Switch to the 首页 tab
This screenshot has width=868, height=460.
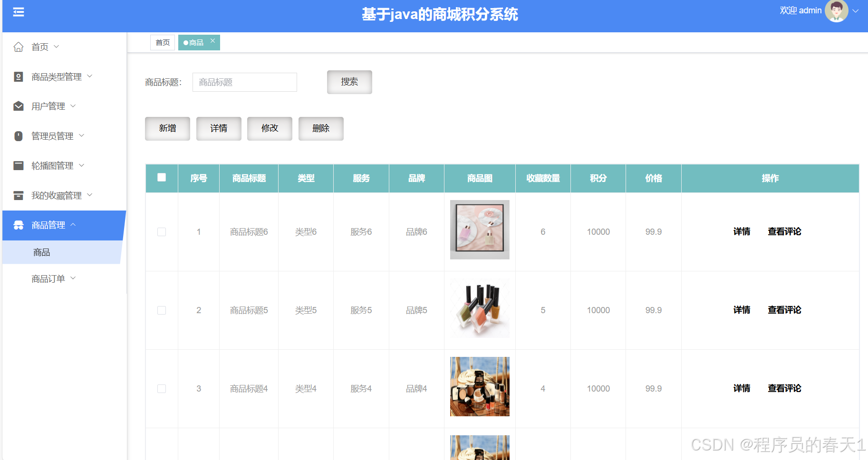163,42
